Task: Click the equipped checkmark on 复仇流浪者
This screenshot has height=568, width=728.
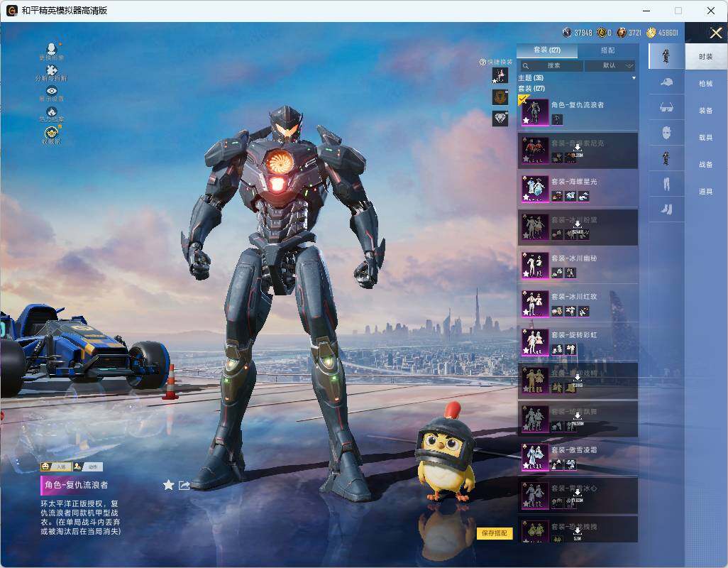Action: coord(523,99)
